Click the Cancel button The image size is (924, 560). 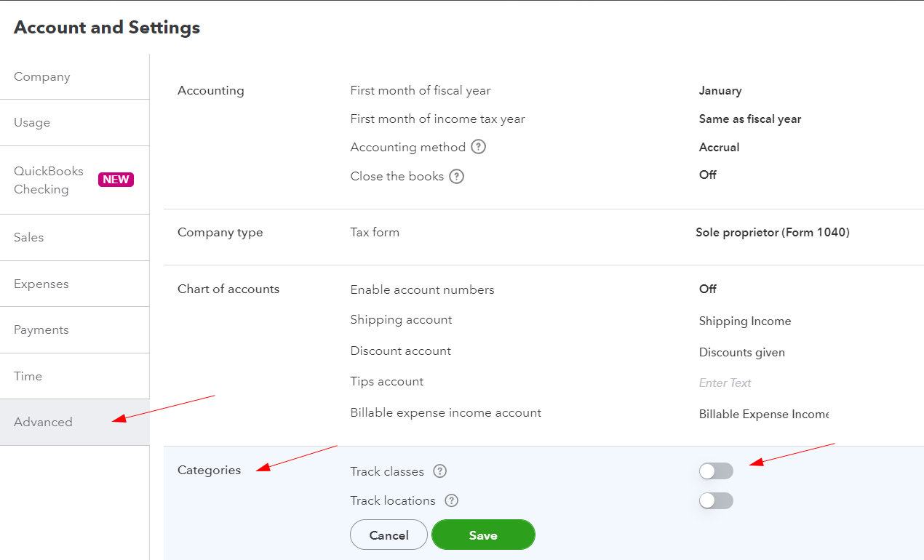389,534
